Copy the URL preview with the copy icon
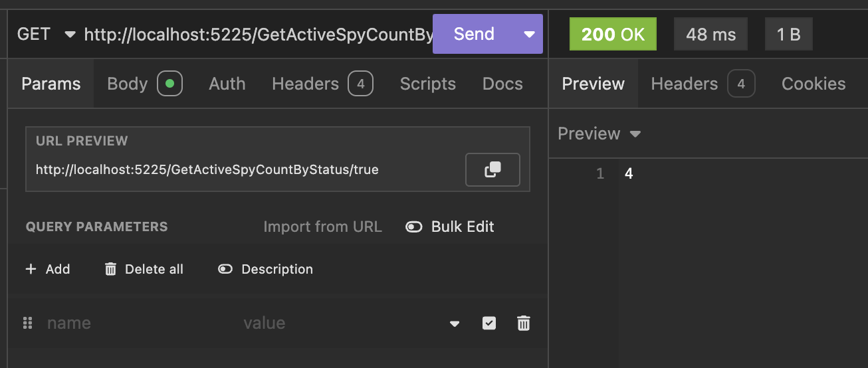This screenshot has width=868, height=368. coord(492,169)
